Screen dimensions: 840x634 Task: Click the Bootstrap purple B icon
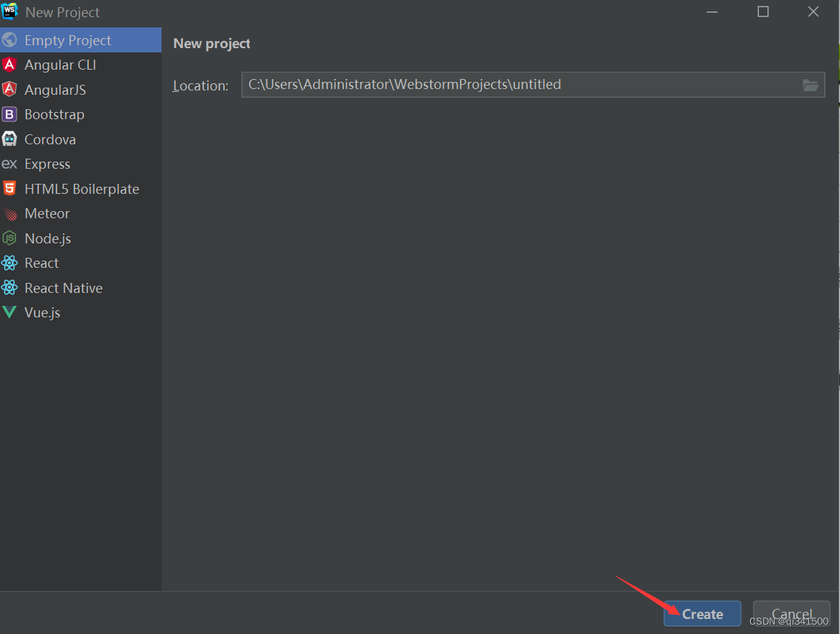[9, 114]
